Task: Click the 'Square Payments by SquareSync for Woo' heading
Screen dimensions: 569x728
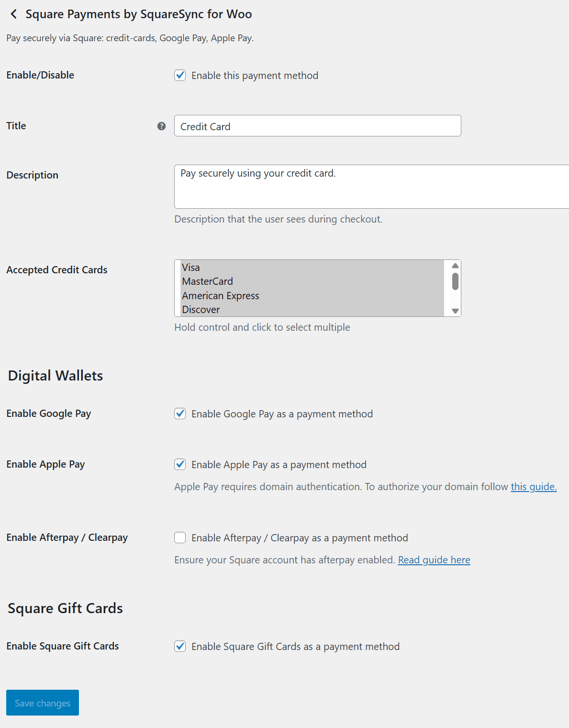Action: 139,14
